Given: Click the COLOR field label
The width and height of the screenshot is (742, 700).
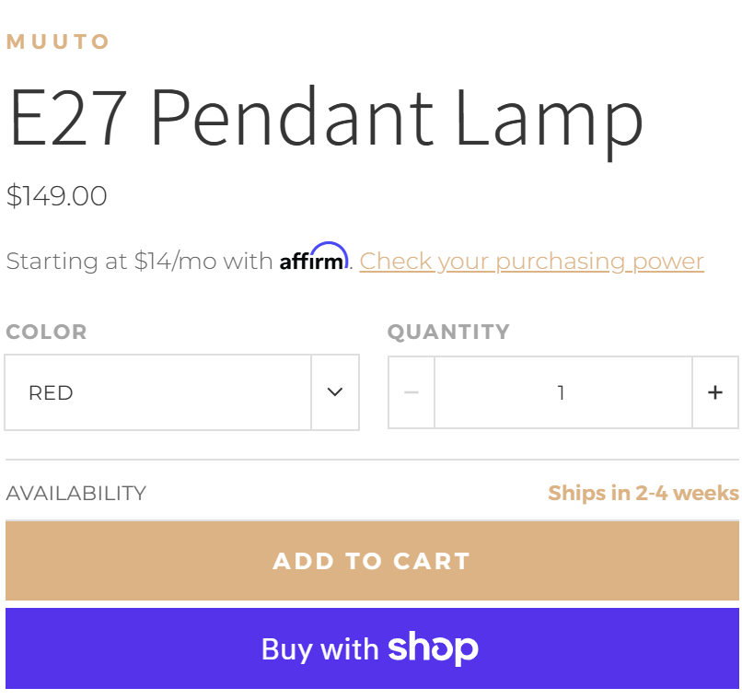Looking at the screenshot, I should [46, 332].
